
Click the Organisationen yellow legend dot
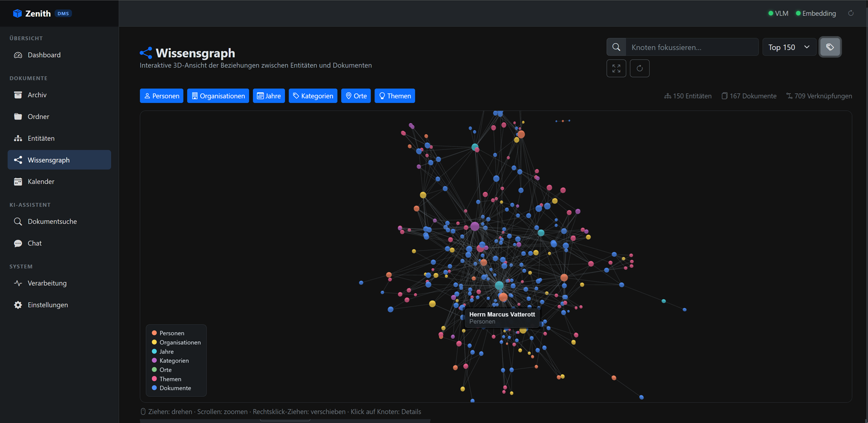pyautogui.click(x=154, y=342)
